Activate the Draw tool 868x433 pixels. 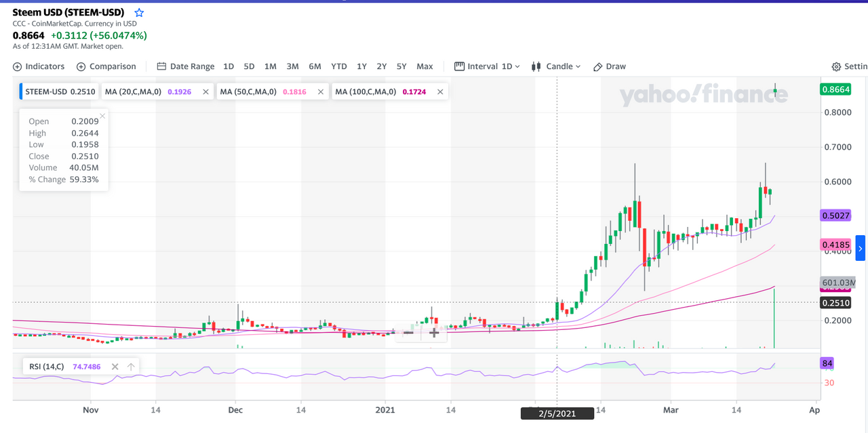pyautogui.click(x=609, y=66)
